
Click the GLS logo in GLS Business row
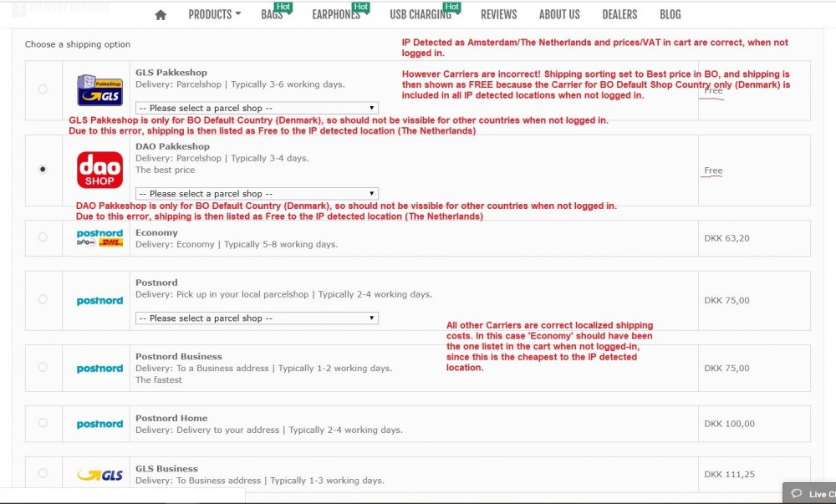tap(99, 475)
